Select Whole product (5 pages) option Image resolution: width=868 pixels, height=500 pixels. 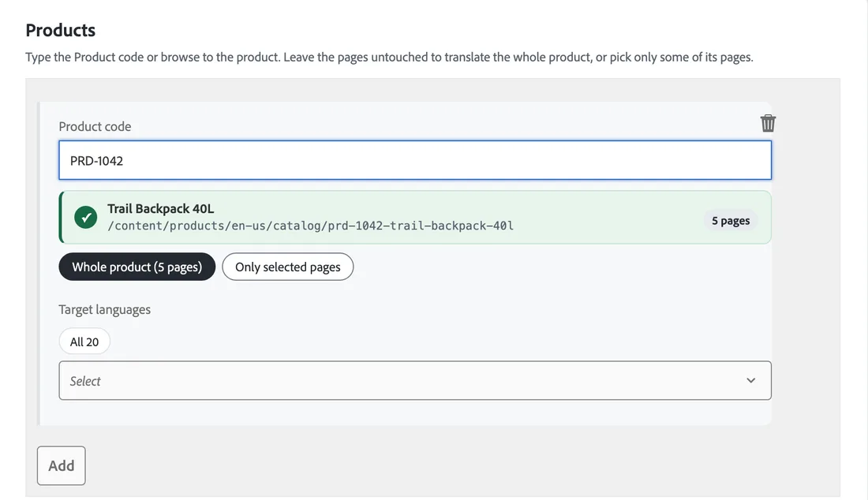click(x=137, y=267)
